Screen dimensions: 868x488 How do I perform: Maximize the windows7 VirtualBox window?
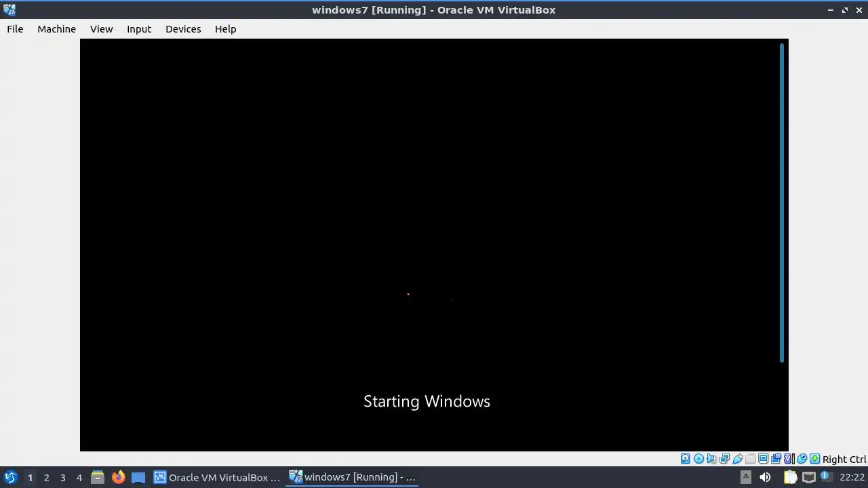(845, 10)
